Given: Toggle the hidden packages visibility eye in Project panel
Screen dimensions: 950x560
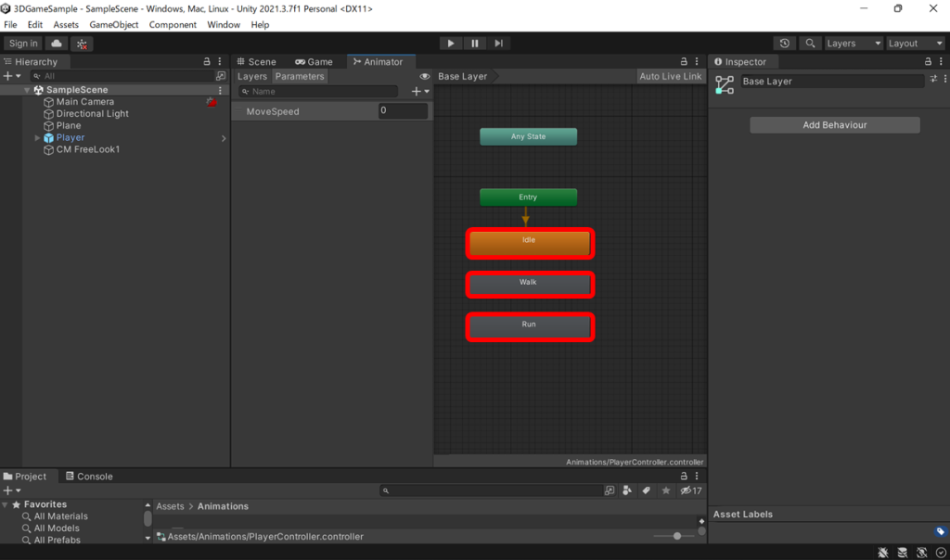Looking at the screenshot, I should click(687, 490).
